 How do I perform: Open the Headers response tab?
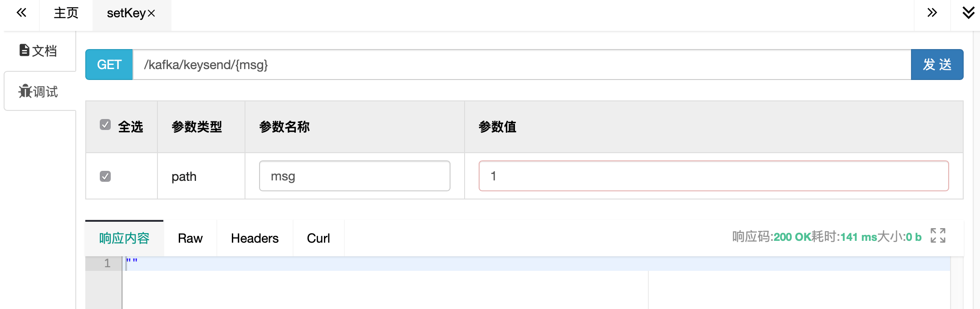(x=255, y=238)
